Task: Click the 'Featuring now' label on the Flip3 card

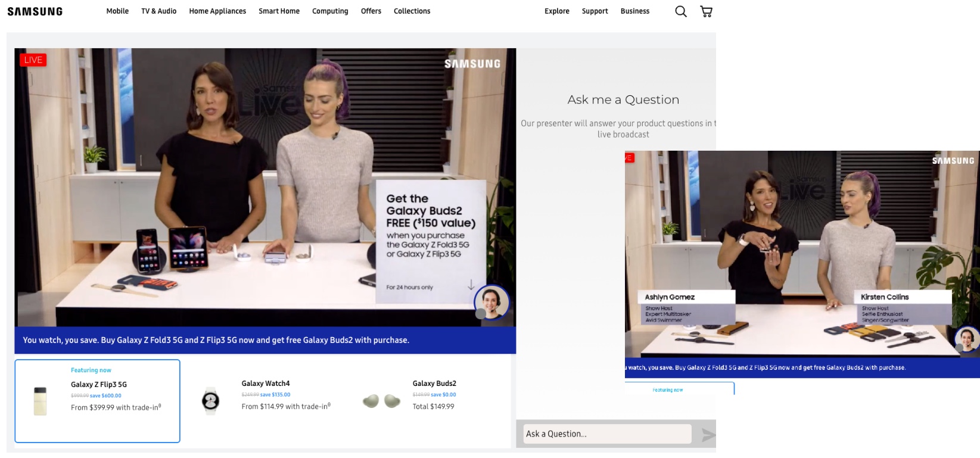Action: click(x=91, y=370)
